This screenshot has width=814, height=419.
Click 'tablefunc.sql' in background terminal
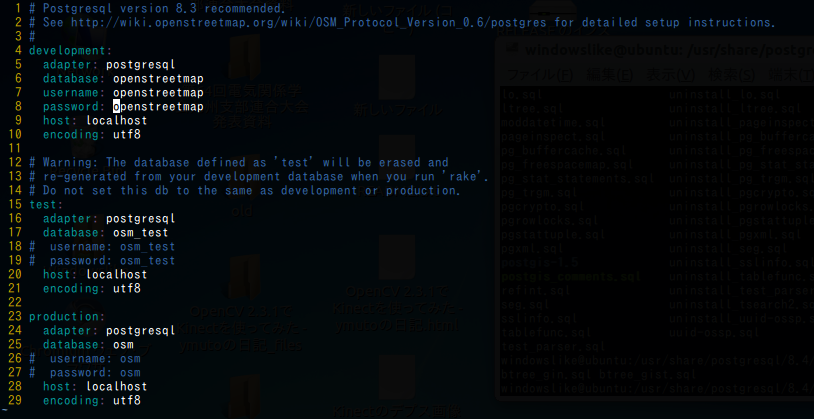click(546, 332)
